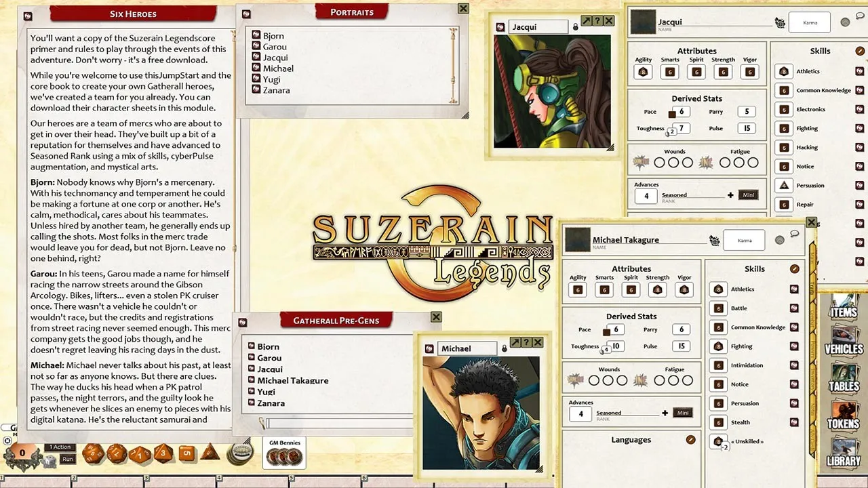Toggle lock on Jacqui portrait window
This screenshot has height=488, width=868.
575,27
